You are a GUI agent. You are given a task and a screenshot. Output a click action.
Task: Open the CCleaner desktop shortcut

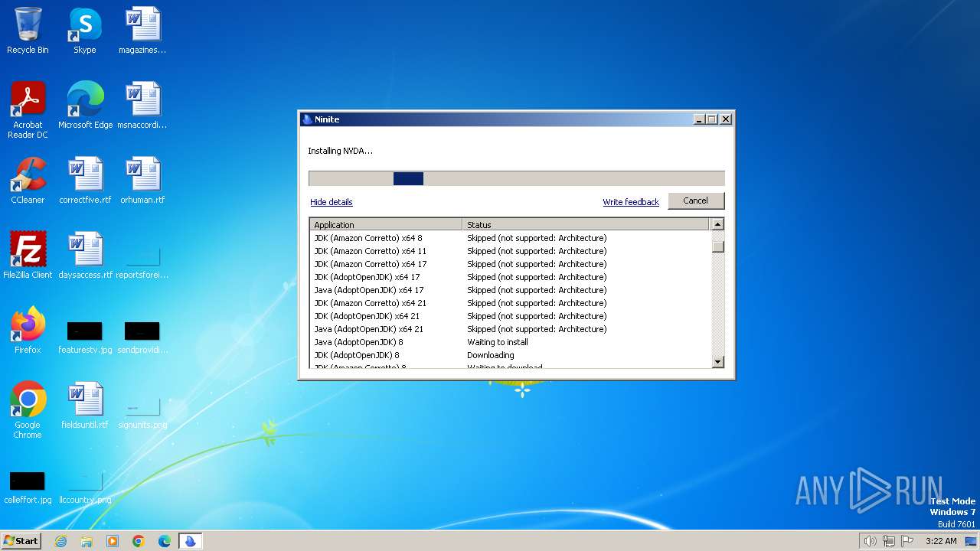click(28, 181)
